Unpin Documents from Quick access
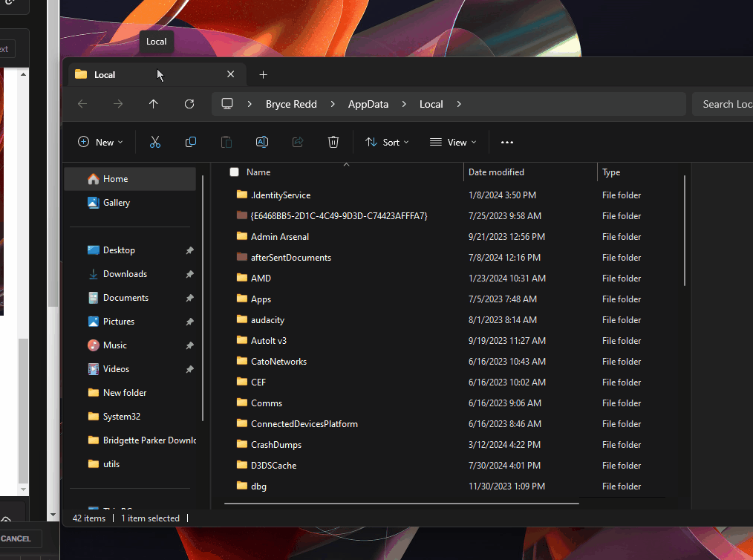 click(x=189, y=298)
